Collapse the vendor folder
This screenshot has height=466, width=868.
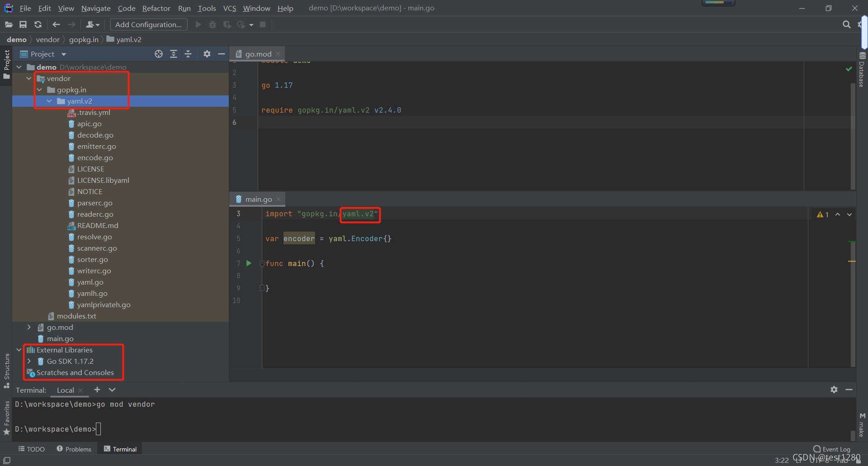(x=29, y=78)
